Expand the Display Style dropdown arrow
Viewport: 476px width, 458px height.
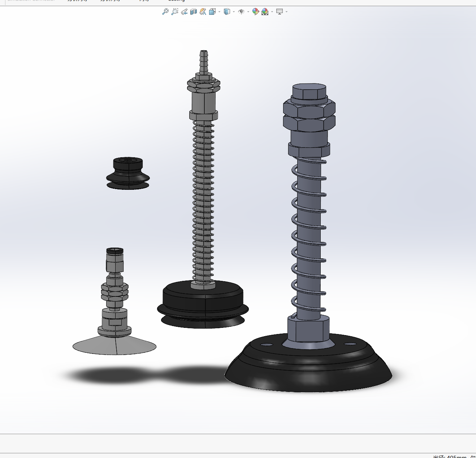pyautogui.click(x=234, y=12)
